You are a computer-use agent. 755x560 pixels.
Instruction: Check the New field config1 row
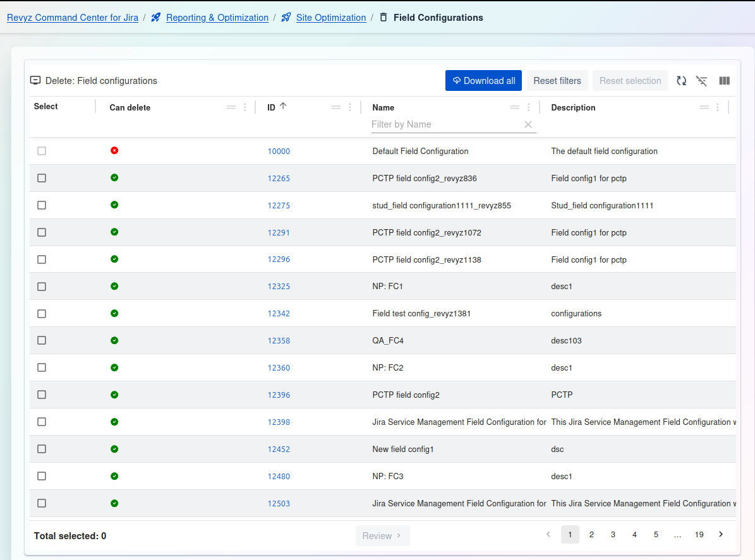click(42, 449)
